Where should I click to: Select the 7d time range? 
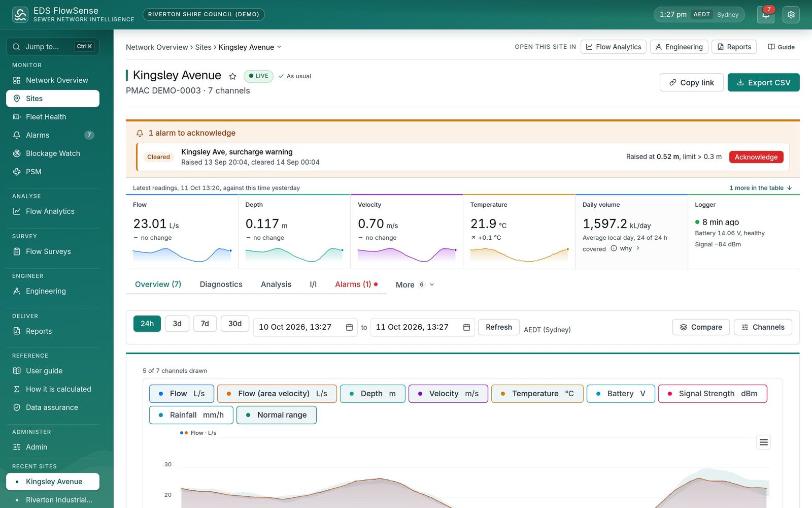pyautogui.click(x=205, y=324)
